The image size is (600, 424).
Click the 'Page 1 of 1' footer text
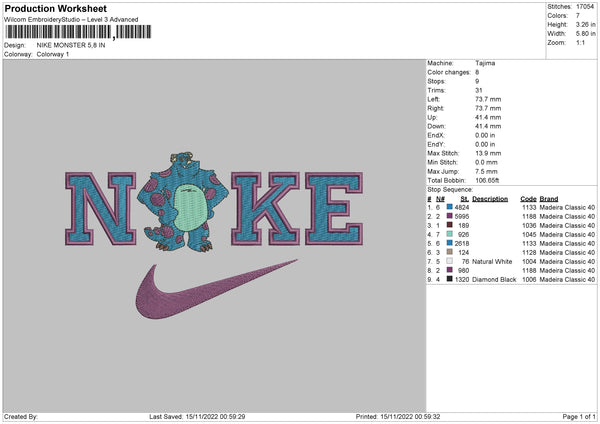click(579, 416)
